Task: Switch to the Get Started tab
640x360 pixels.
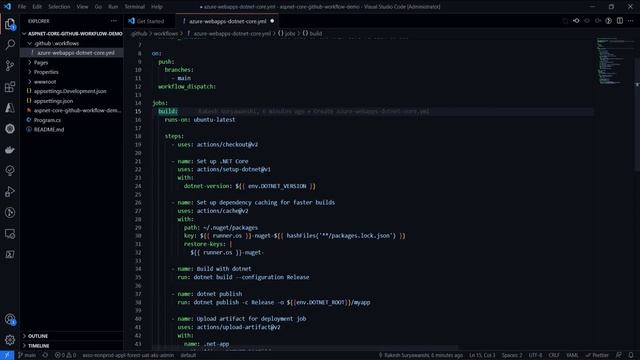Action: point(150,21)
